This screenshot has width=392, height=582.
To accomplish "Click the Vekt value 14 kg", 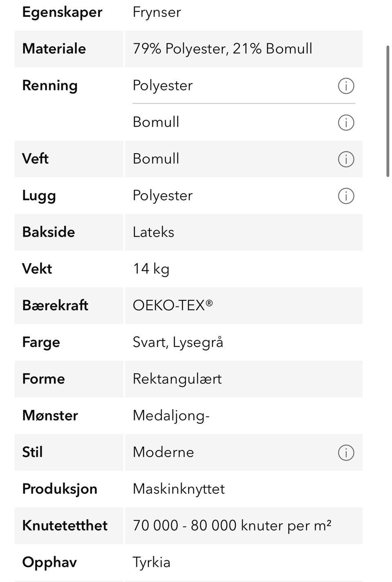I will pos(151,269).
